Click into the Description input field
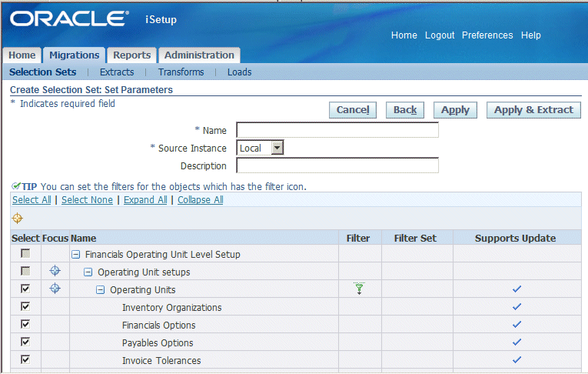 tap(337, 165)
